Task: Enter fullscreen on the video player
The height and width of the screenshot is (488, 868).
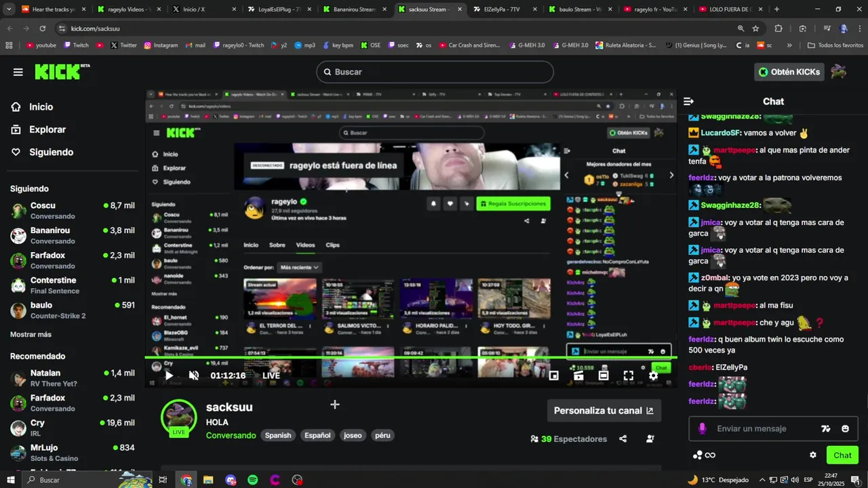Action: click(629, 375)
